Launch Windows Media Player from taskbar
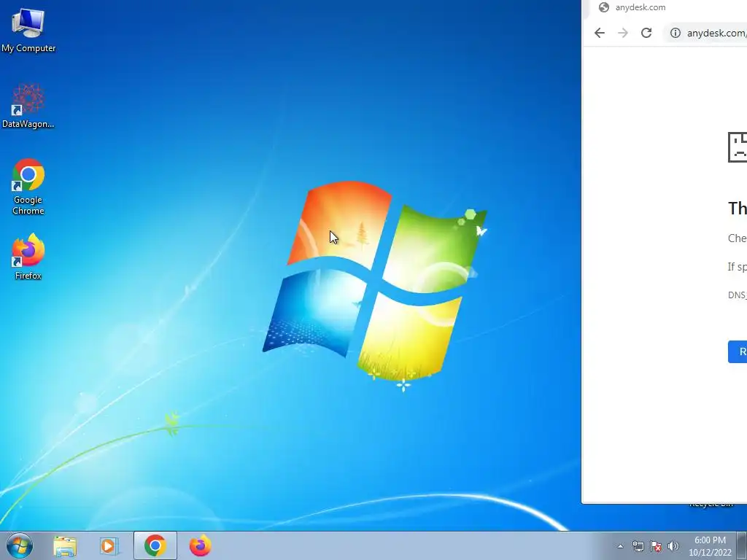Screen dimensions: 747x560 109,546
